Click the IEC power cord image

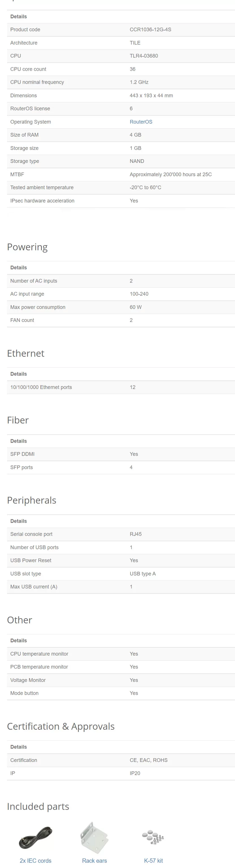[x=36, y=837]
